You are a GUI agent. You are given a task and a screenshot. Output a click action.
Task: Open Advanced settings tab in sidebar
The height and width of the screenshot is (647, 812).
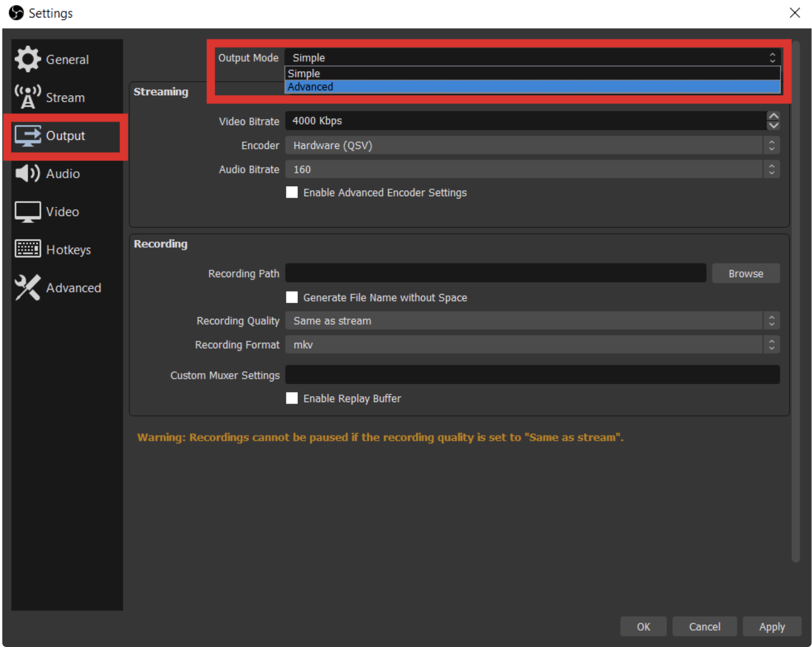point(67,288)
